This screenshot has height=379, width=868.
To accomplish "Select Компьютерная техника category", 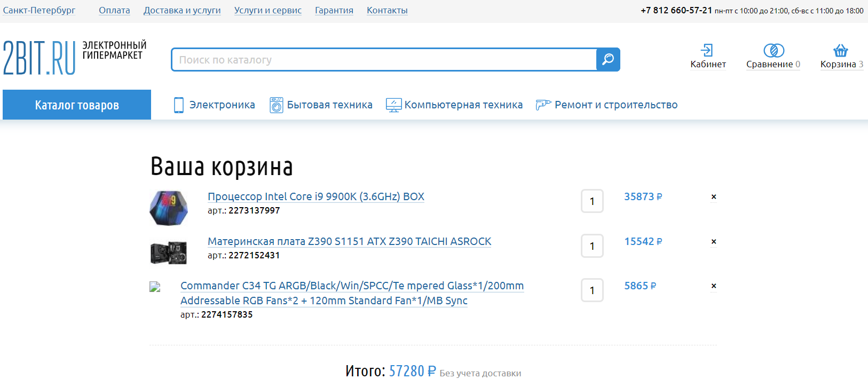I will click(x=463, y=105).
